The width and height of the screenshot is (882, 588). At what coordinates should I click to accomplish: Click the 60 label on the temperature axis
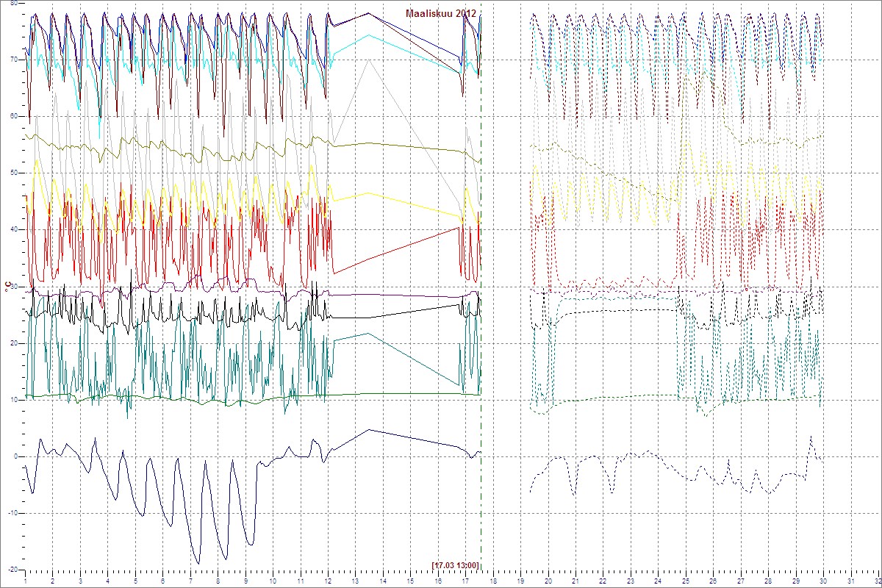pos(14,116)
